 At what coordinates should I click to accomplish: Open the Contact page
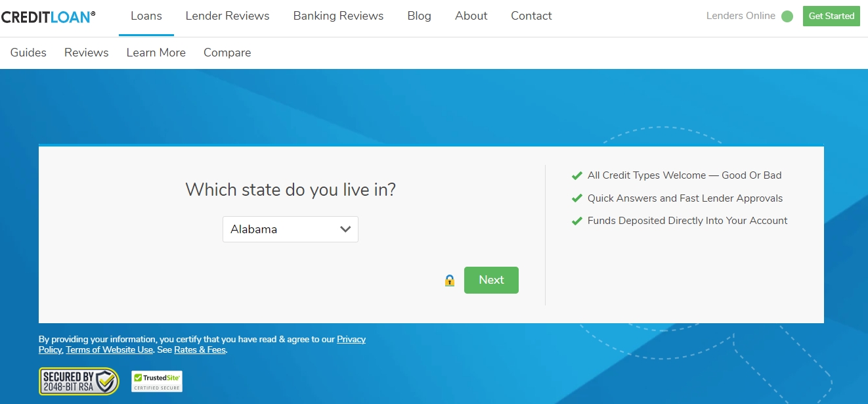pyautogui.click(x=532, y=16)
